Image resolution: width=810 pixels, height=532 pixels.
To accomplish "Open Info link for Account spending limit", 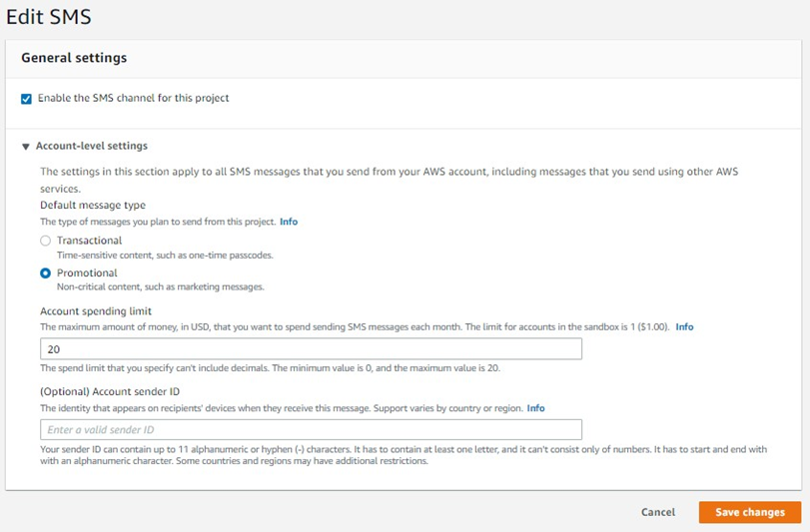I will (684, 326).
